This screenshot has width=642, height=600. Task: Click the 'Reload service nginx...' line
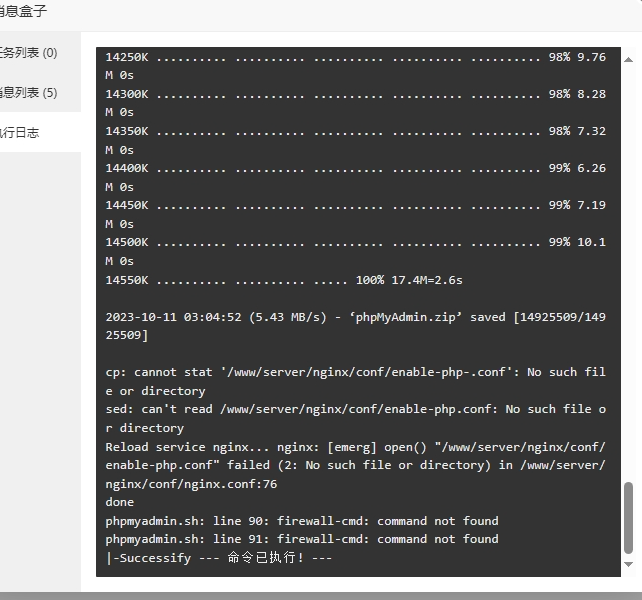[355, 465]
